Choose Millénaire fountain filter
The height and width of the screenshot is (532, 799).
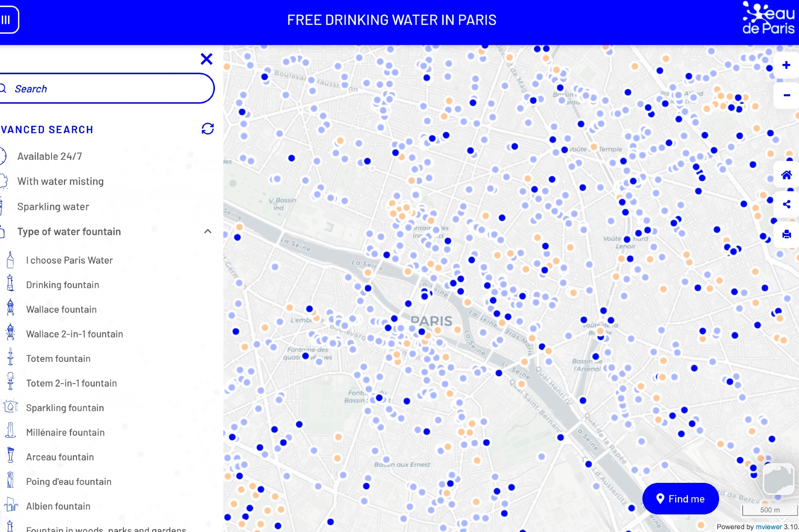[65, 433]
